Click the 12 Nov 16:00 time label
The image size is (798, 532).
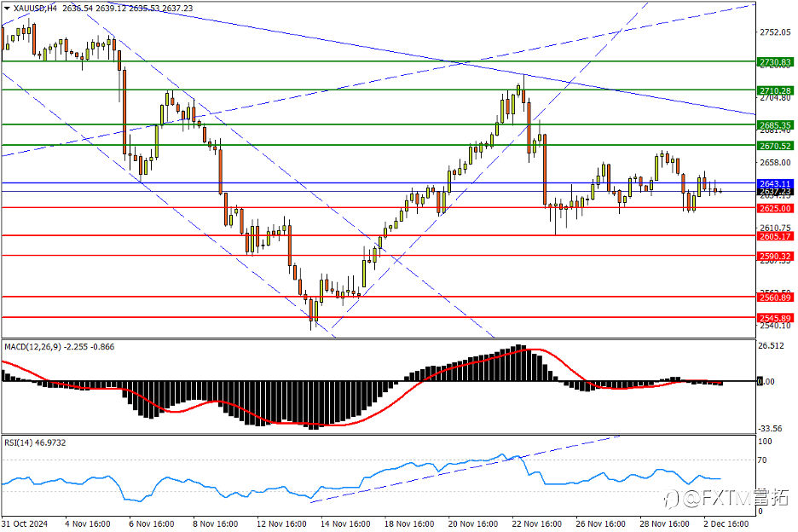(281, 523)
